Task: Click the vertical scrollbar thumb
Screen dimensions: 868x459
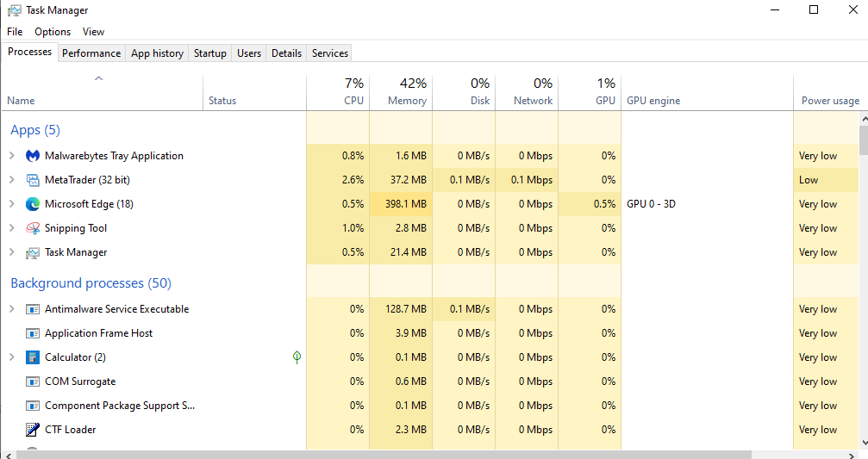Action: 864,138
